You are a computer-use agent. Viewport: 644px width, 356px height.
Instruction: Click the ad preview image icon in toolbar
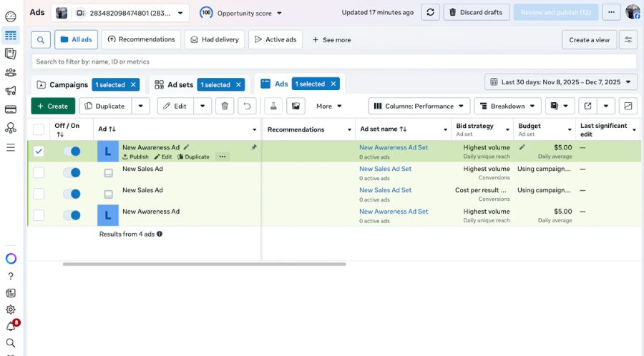(296, 106)
